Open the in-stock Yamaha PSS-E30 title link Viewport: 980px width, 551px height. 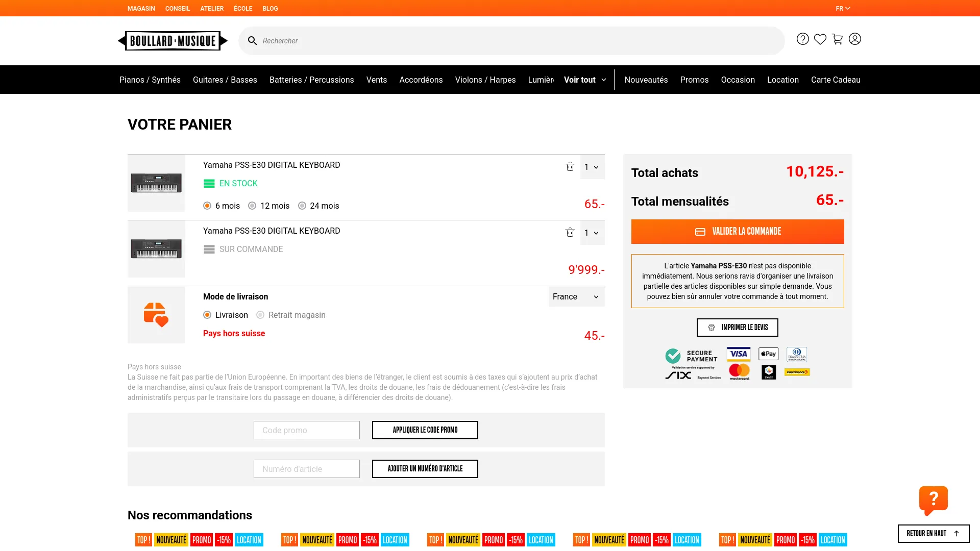tap(272, 165)
